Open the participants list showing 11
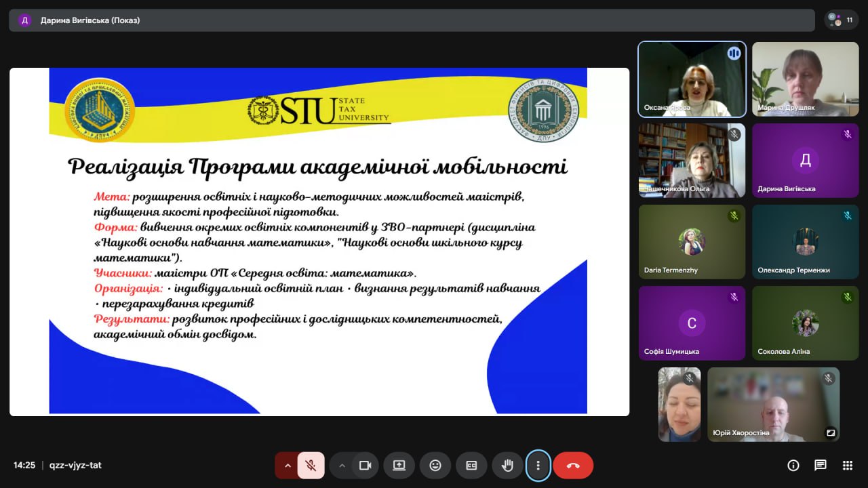Image resolution: width=868 pixels, height=488 pixels. [841, 20]
